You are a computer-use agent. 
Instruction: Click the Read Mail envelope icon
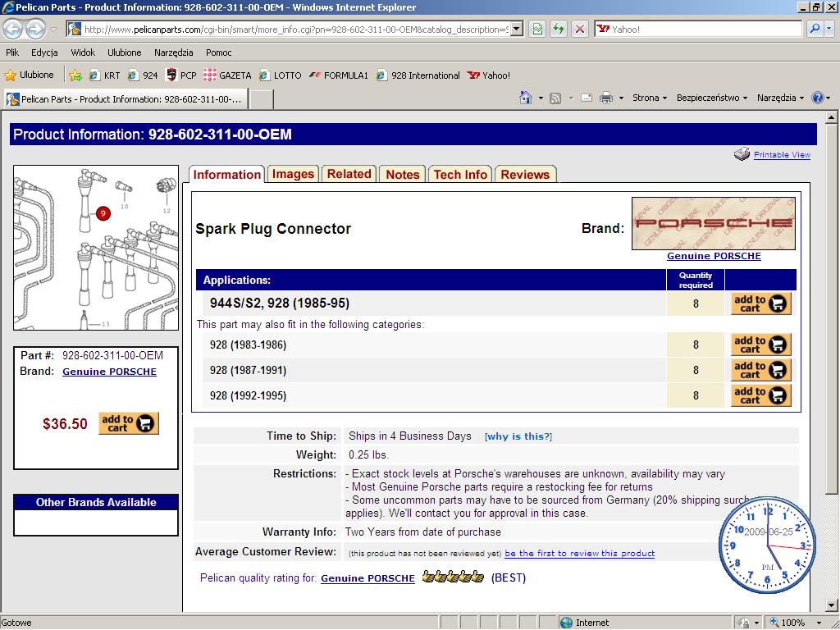tap(587, 98)
